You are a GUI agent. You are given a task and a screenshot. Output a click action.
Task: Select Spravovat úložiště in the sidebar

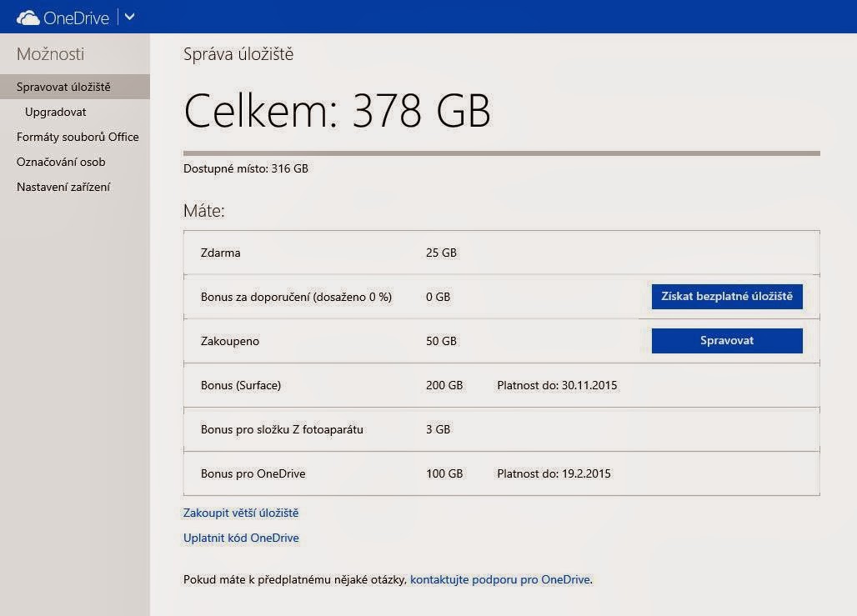(x=63, y=87)
